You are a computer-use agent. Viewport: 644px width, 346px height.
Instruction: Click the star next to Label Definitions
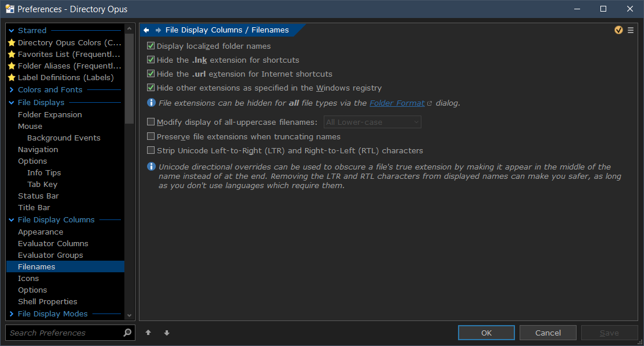pyautogui.click(x=11, y=77)
